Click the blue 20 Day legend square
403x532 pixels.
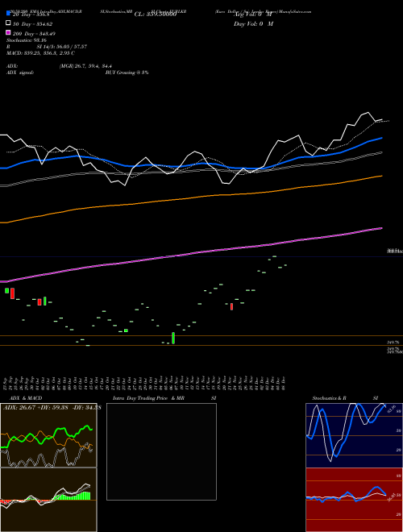click(8, 13)
